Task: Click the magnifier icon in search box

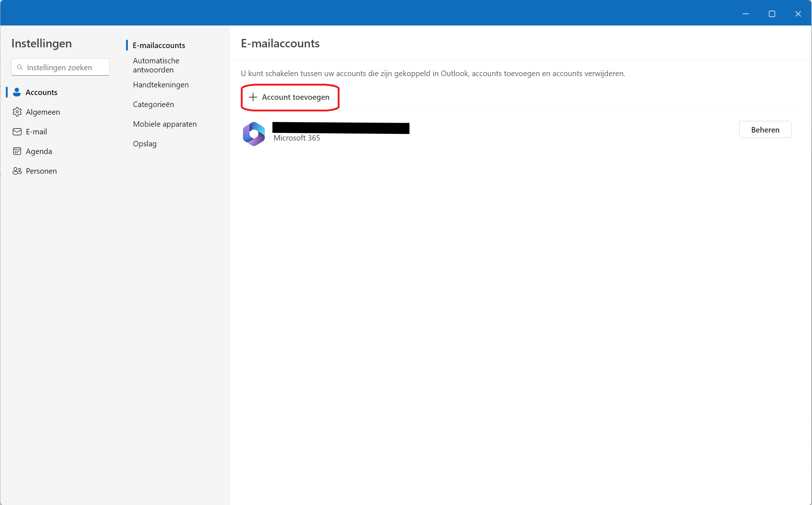Action: (x=20, y=67)
